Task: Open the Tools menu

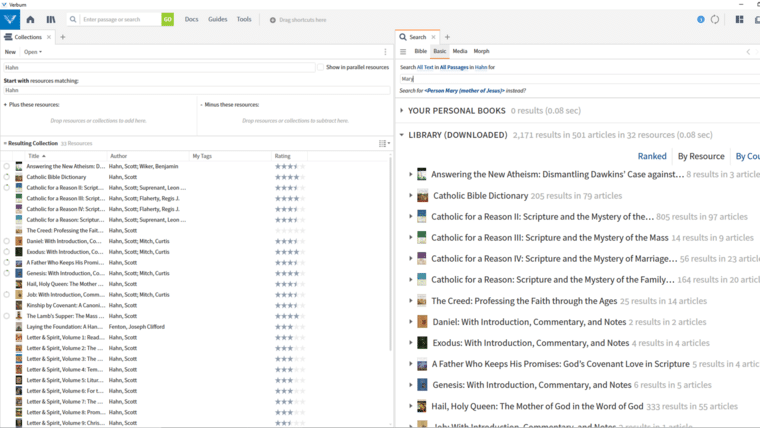Action: pyautogui.click(x=244, y=19)
